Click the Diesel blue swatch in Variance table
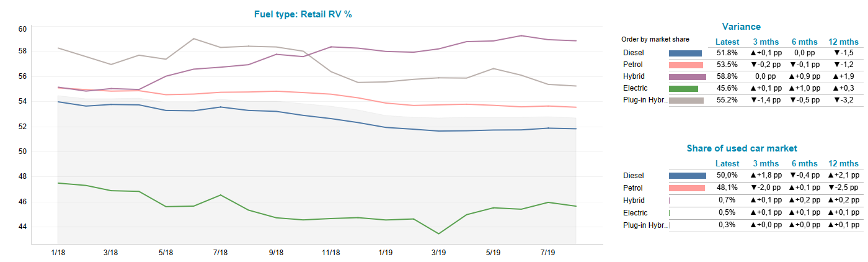The width and height of the screenshot is (868, 262). (685, 53)
